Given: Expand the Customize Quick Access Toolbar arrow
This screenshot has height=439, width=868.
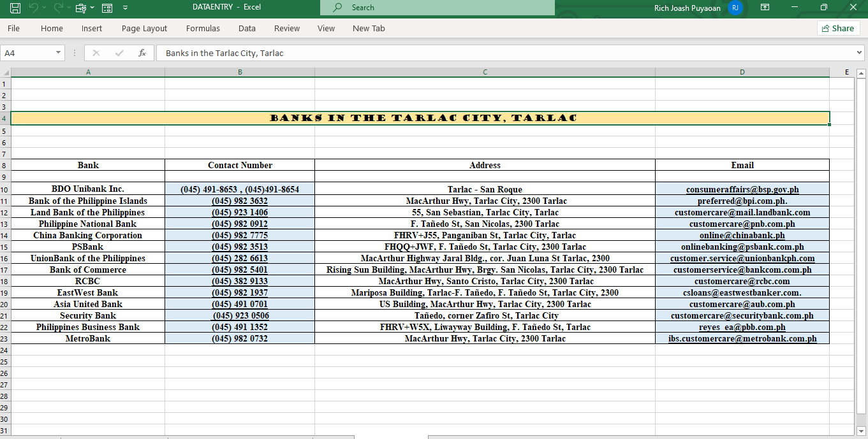Looking at the screenshot, I should pyautogui.click(x=125, y=8).
